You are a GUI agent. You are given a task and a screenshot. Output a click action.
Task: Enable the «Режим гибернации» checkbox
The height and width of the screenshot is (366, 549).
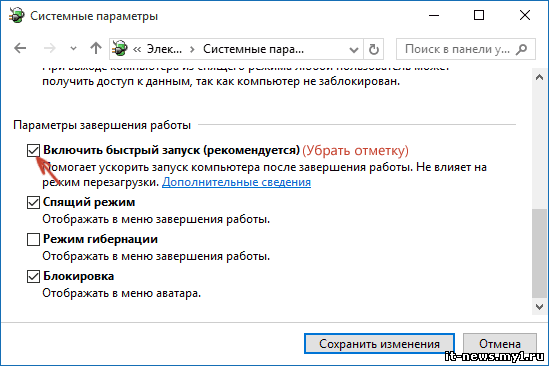pyautogui.click(x=33, y=240)
